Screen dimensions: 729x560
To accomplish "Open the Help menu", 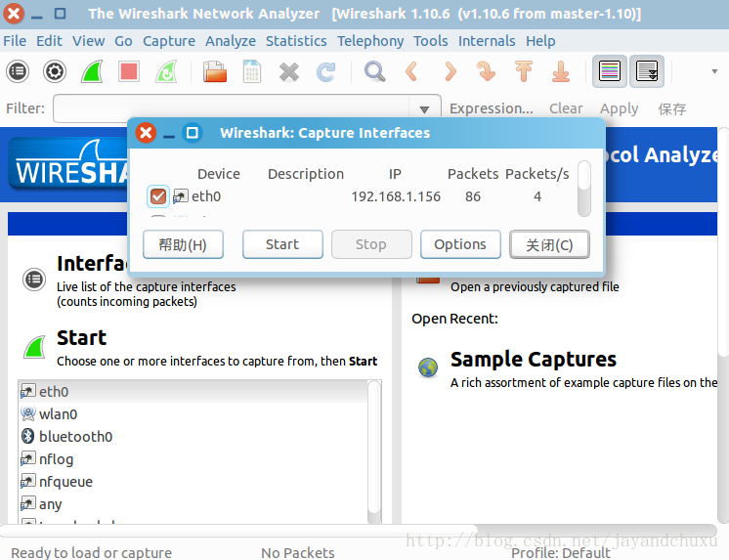I will point(540,41).
